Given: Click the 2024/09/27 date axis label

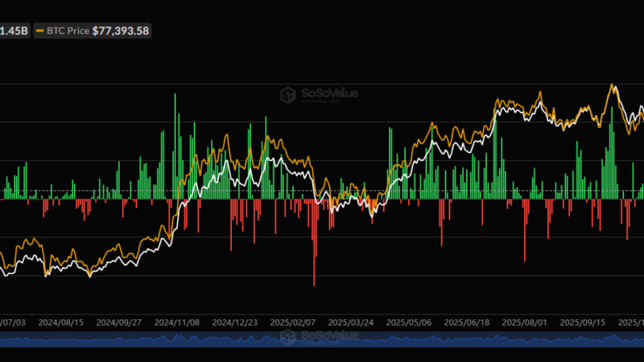Looking at the screenshot, I should [x=118, y=323].
